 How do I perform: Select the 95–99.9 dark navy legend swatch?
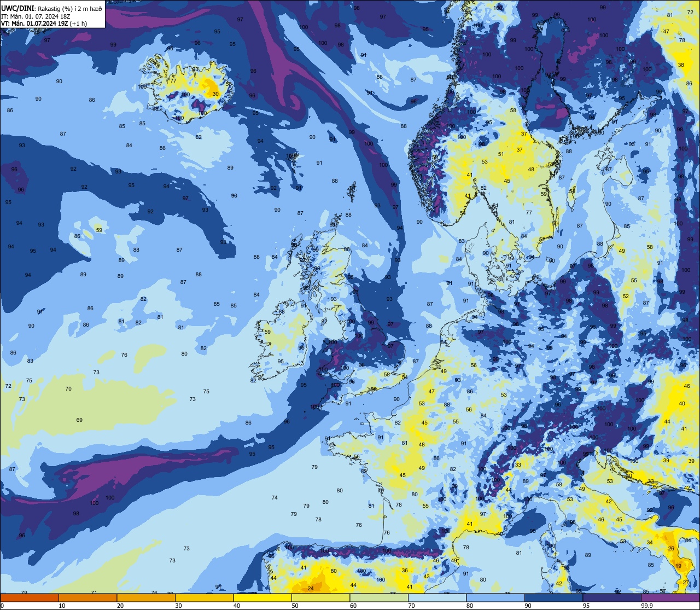tap(612, 598)
